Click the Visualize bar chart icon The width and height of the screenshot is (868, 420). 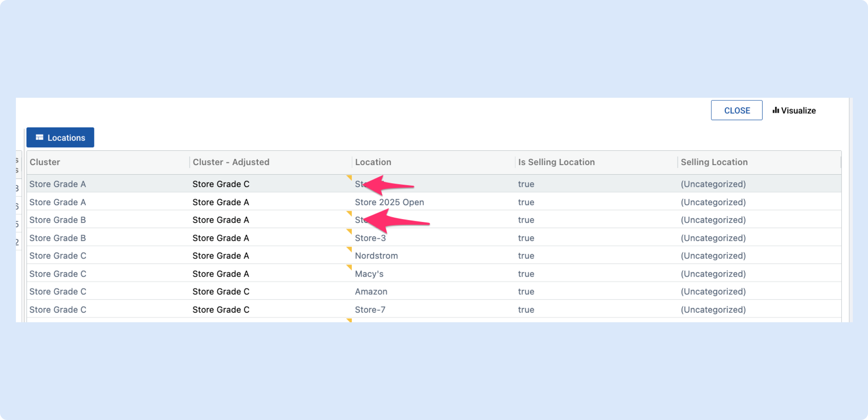pyautogui.click(x=776, y=110)
